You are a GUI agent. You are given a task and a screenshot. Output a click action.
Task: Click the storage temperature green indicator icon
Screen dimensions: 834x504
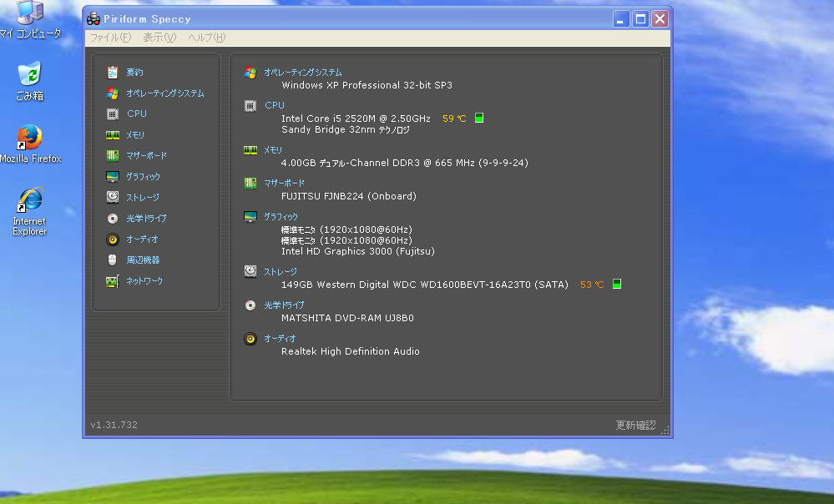[616, 284]
